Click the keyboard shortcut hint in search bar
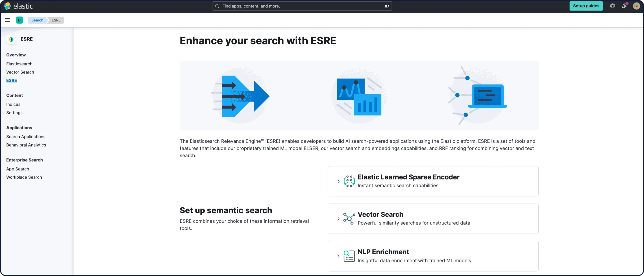Screen dimensions: 644x276 pyautogui.click(x=387, y=6)
